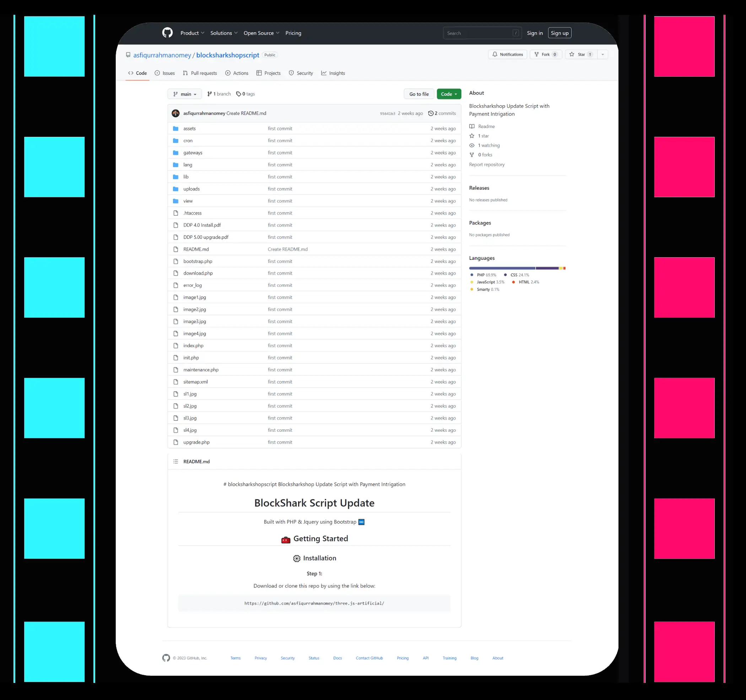Click the assets folder icon
The height and width of the screenshot is (700, 746).
[175, 128]
